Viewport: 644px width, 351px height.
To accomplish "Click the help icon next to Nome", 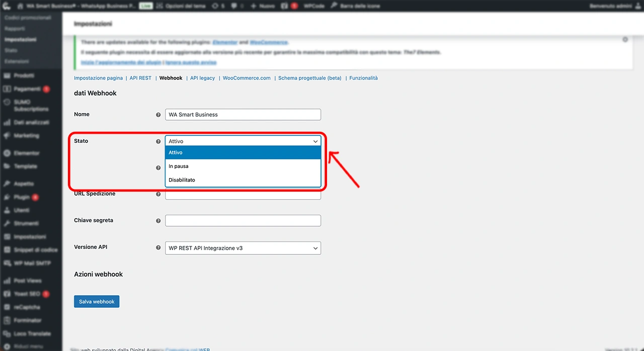I will [158, 115].
